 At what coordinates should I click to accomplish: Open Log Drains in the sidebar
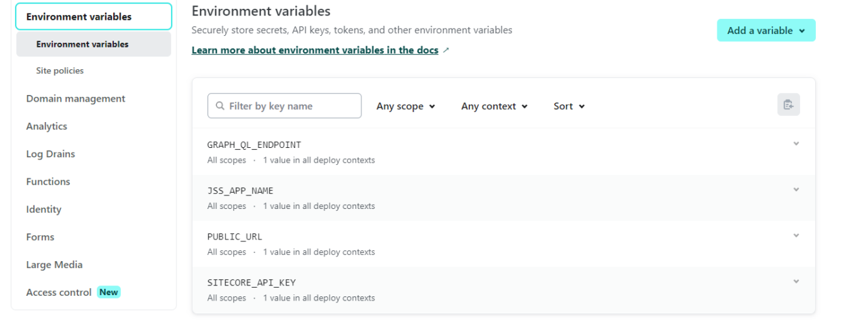coord(51,154)
